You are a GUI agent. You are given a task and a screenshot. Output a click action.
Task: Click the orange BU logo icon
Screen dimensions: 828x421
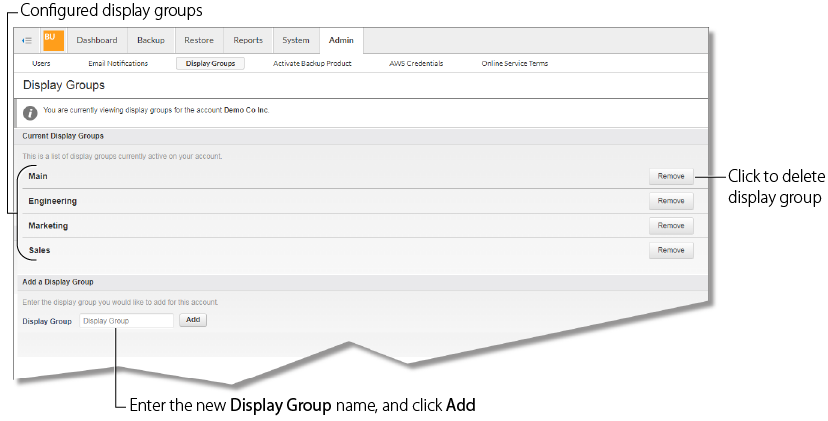(x=53, y=40)
